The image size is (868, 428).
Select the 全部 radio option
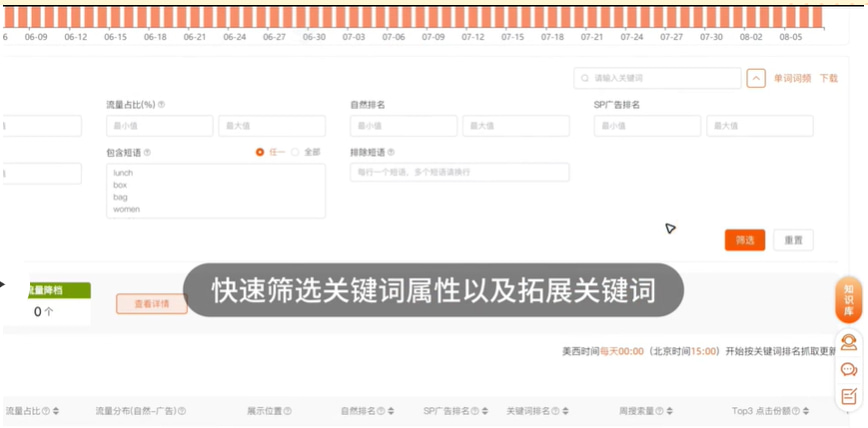pyautogui.click(x=295, y=152)
